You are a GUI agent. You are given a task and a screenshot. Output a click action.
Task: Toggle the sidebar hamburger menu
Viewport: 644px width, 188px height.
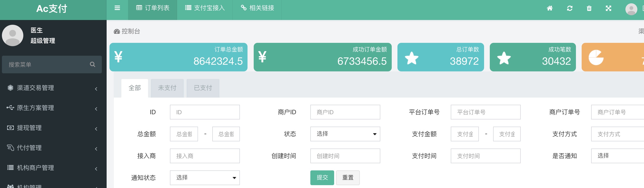pos(117,8)
